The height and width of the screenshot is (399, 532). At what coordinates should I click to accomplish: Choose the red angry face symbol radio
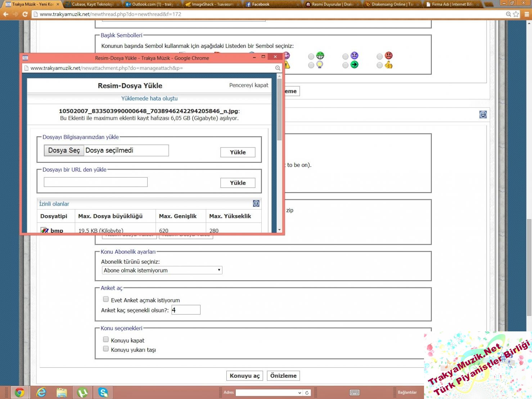click(x=379, y=56)
